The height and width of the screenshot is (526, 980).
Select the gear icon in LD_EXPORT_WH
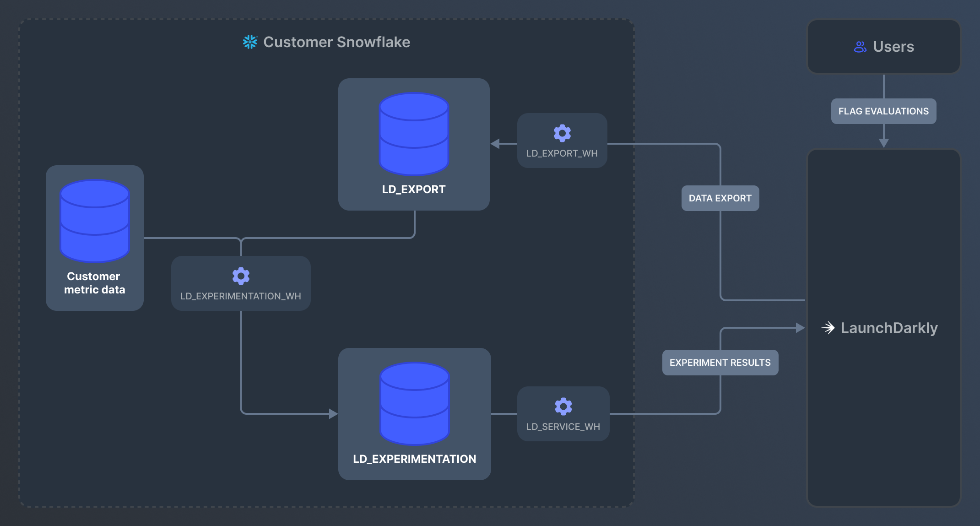click(563, 133)
